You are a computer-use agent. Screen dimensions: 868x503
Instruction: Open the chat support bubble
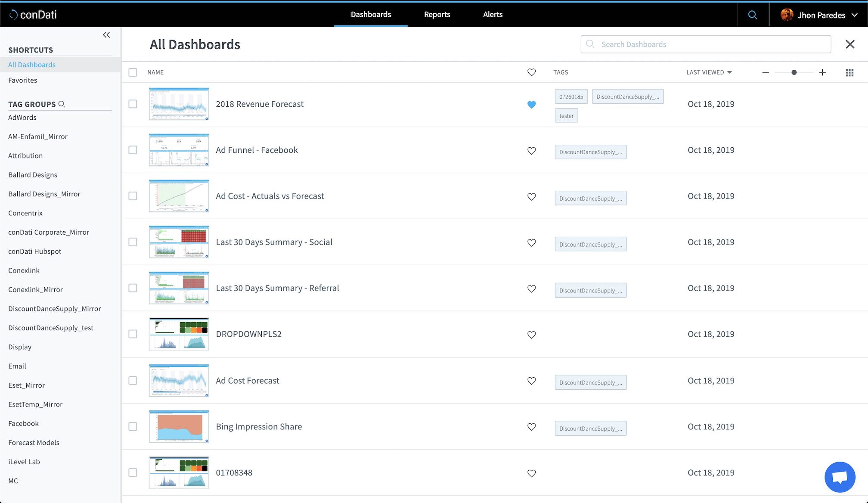[x=839, y=477]
